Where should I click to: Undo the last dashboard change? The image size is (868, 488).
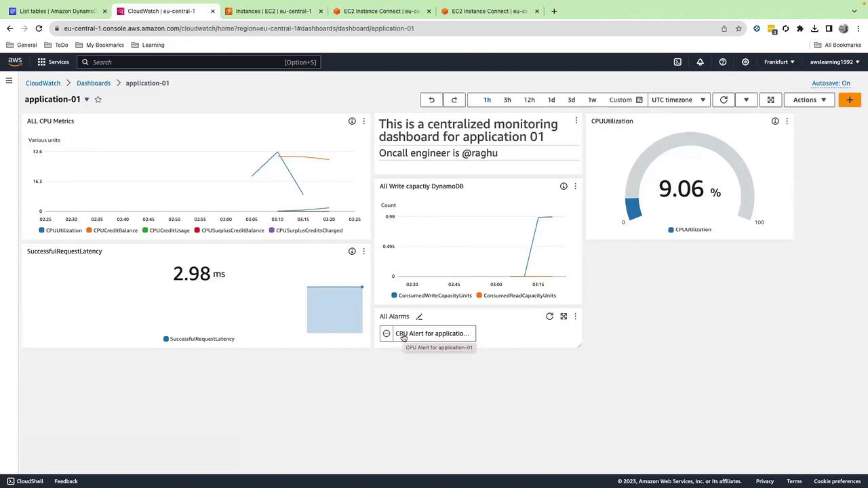pos(431,100)
